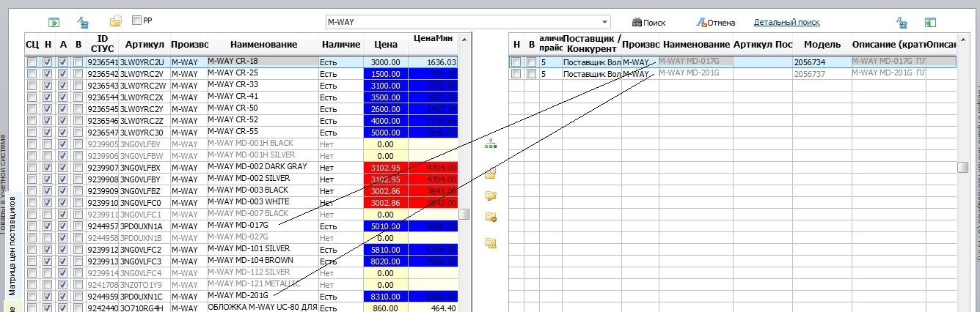Select M-WAY MD-002 DARK GRAY name cell
Screen dimensions: 980x312
pos(263,168)
